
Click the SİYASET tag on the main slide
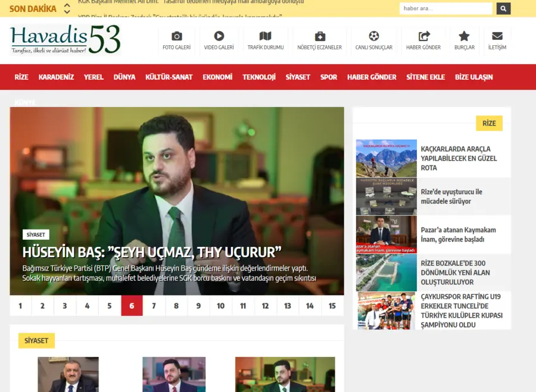36,234
